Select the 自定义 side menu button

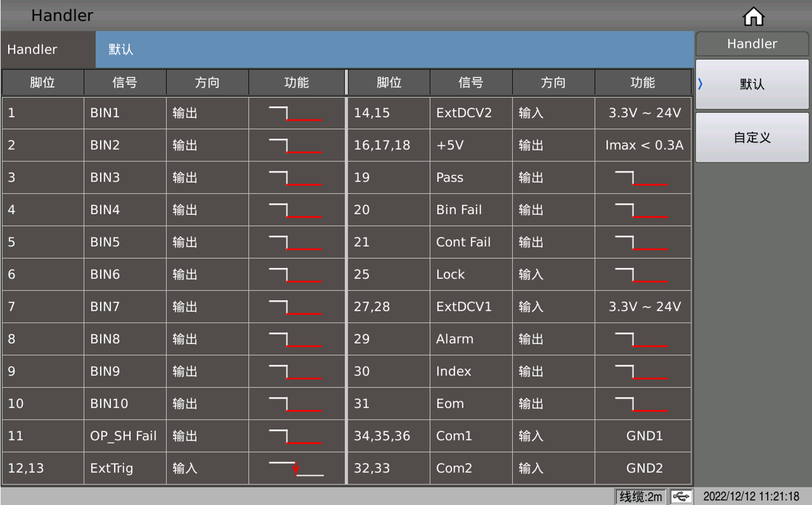[752, 138]
